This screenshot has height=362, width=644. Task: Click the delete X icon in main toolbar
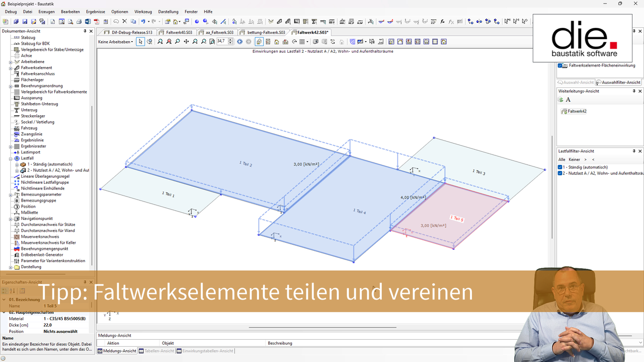click(x=125, y=22)
